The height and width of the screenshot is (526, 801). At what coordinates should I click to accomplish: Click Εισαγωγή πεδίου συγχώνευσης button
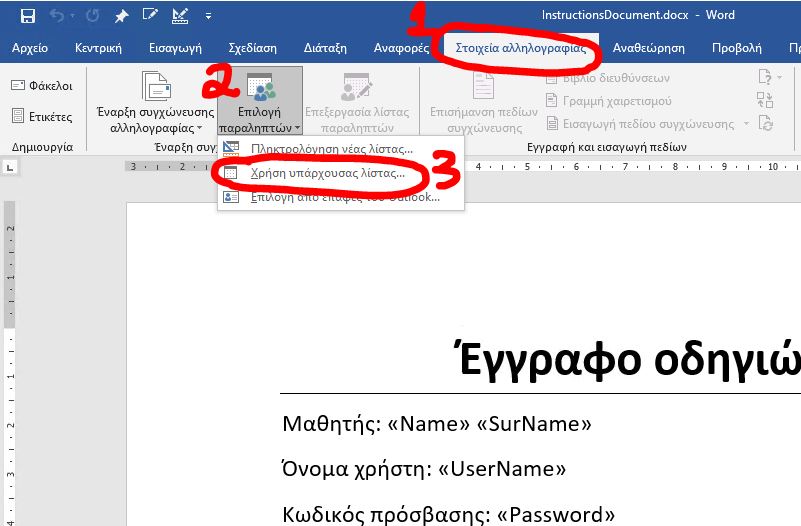640,124
